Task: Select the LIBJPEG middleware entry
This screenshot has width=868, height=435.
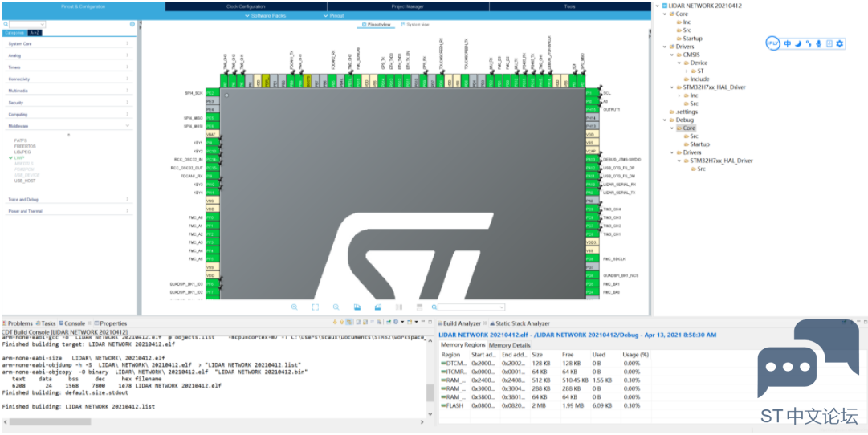Action: (x=22, y=152)
